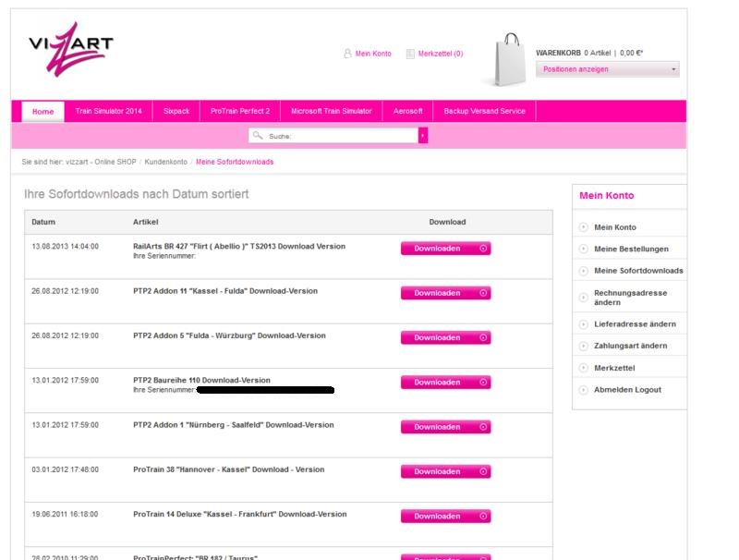The height and width of the screenshot is (560, 739).
Task: Open Mein Konto in sidebar menu
Action: point(615,227)
